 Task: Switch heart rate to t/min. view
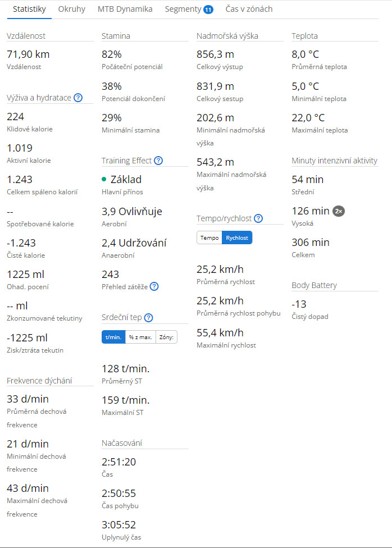pos(113,337)
